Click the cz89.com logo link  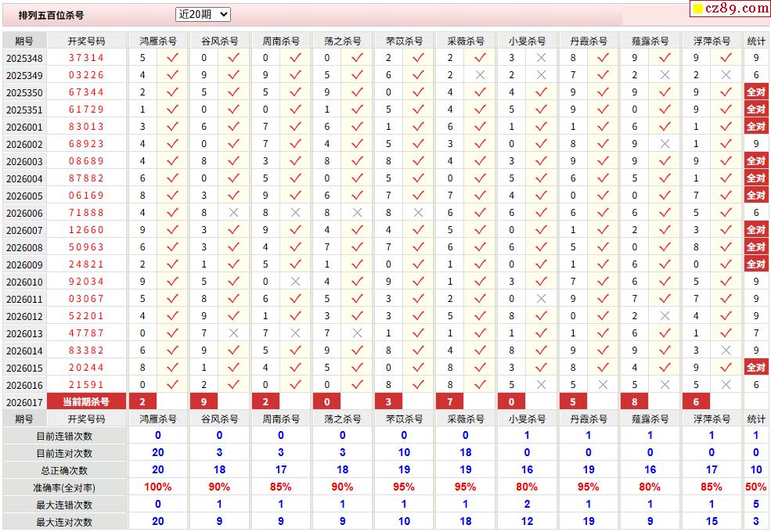click(736, 9)
